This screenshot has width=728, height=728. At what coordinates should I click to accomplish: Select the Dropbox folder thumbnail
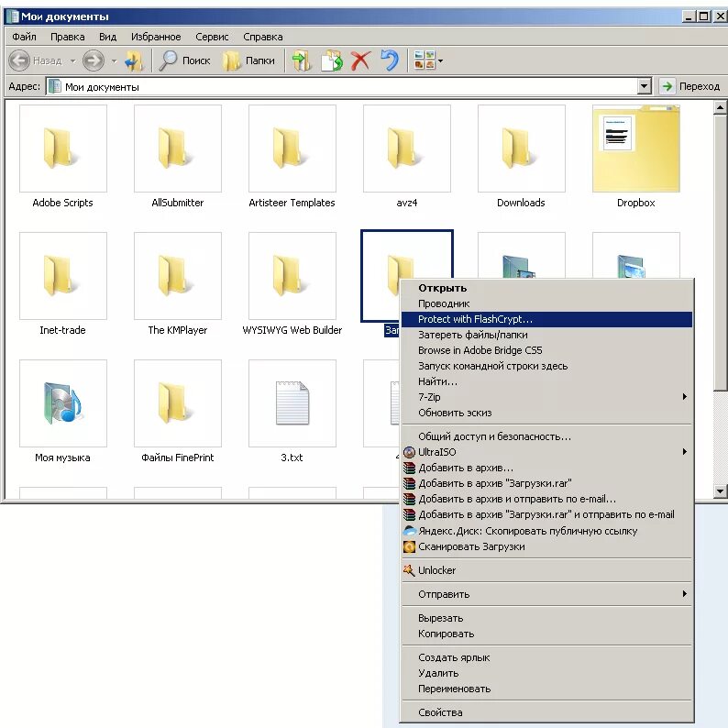636,149
